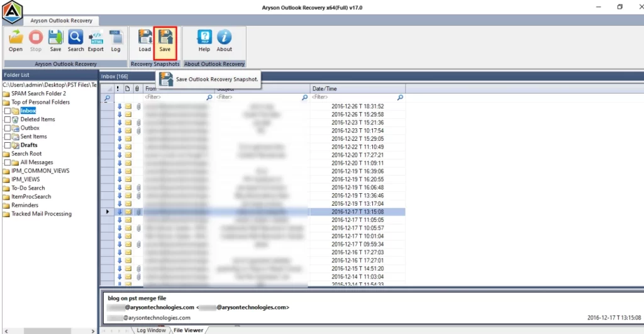Open the About icon

click(x=225, y=41)
